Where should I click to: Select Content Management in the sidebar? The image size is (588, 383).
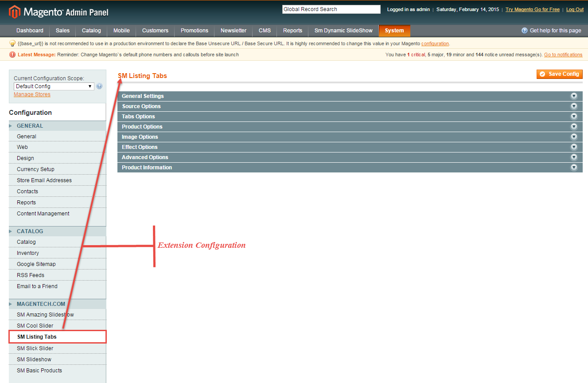[57, 214]
